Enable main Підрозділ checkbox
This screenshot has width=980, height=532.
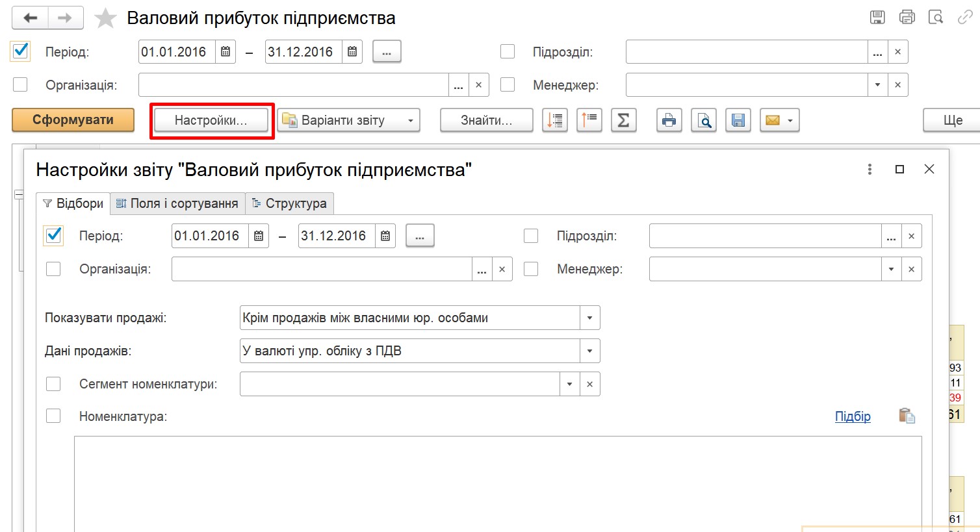[508, 51]
